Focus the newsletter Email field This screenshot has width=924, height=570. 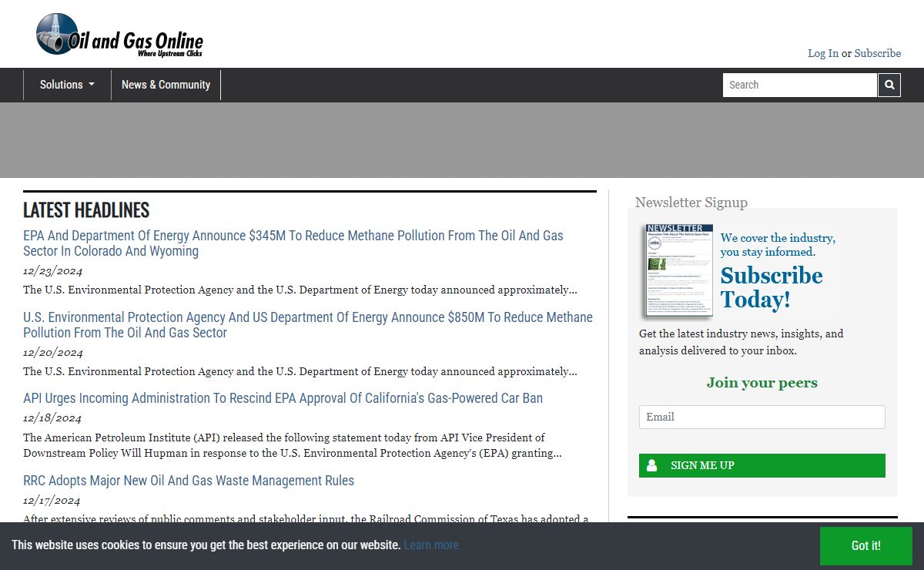(x=762, y=417)
